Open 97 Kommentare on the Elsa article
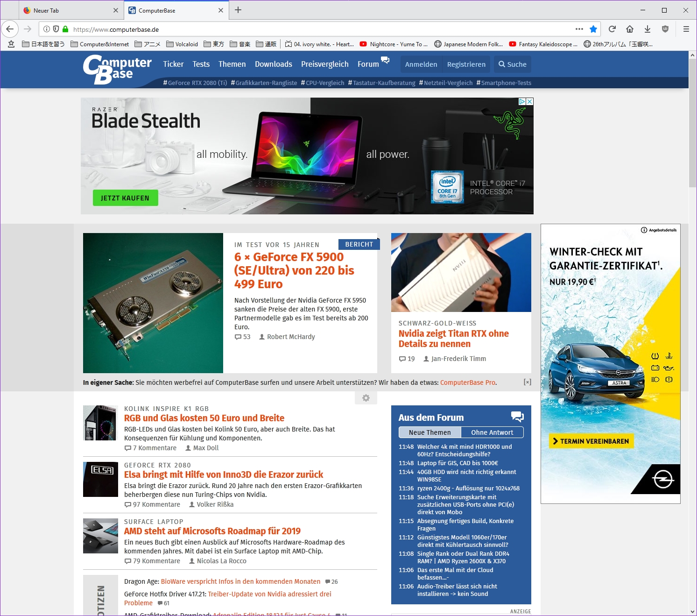Viewport: 697px width, 616px height. (x=152, y=504)
